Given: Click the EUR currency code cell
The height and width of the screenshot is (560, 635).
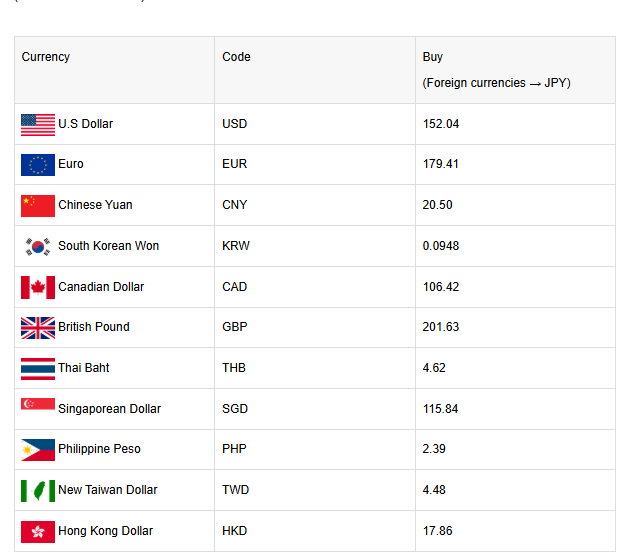Looking at the screenshot, I should coord(234,164).
